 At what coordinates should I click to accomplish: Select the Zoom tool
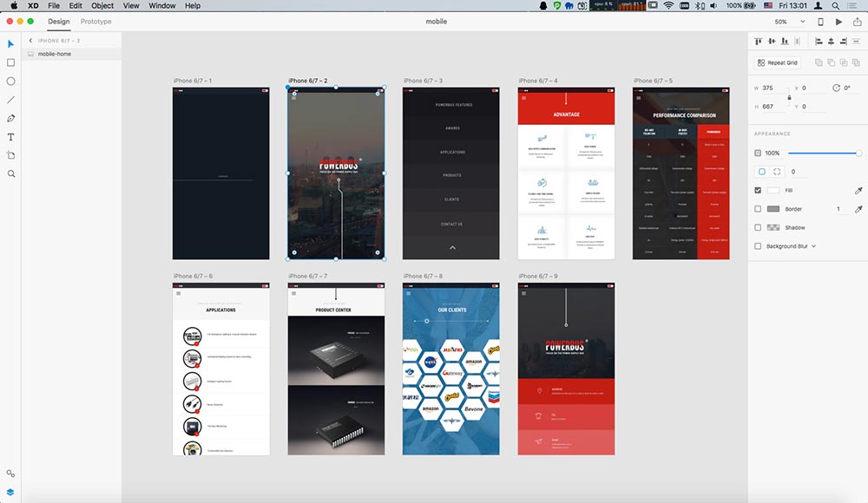[x=10, y=173]
